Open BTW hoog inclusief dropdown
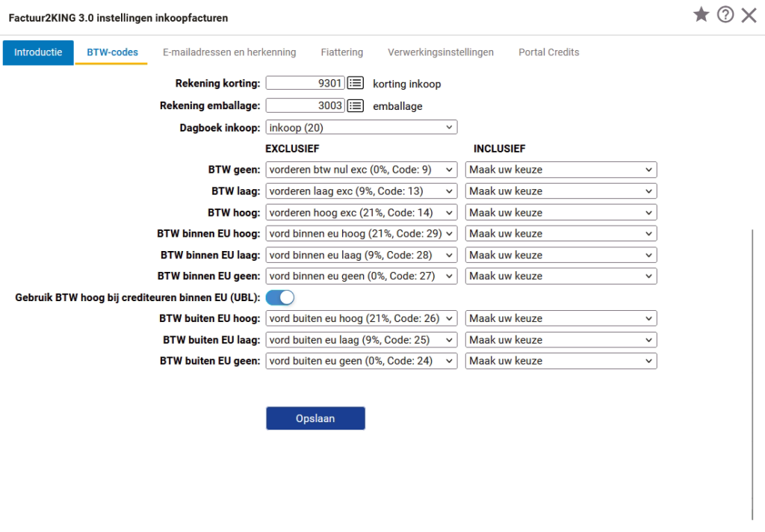 560,212
